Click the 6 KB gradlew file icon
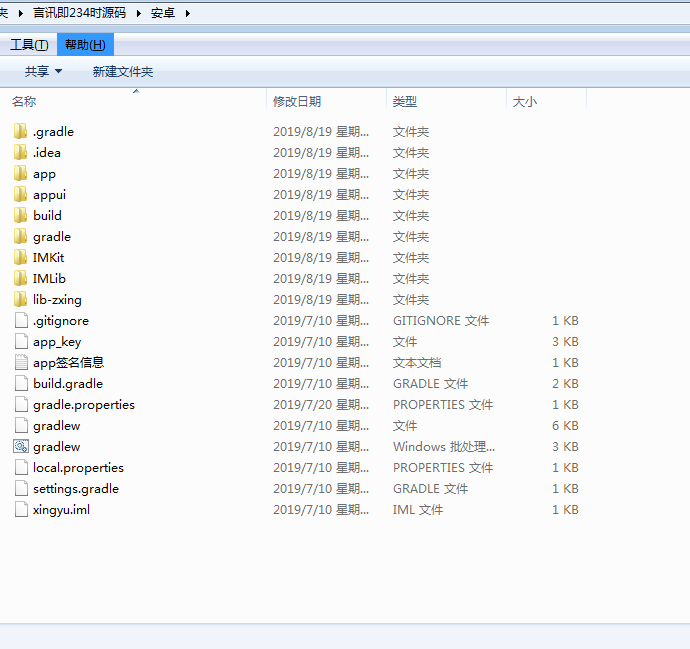Screen dimensions: 690x649 21,425
